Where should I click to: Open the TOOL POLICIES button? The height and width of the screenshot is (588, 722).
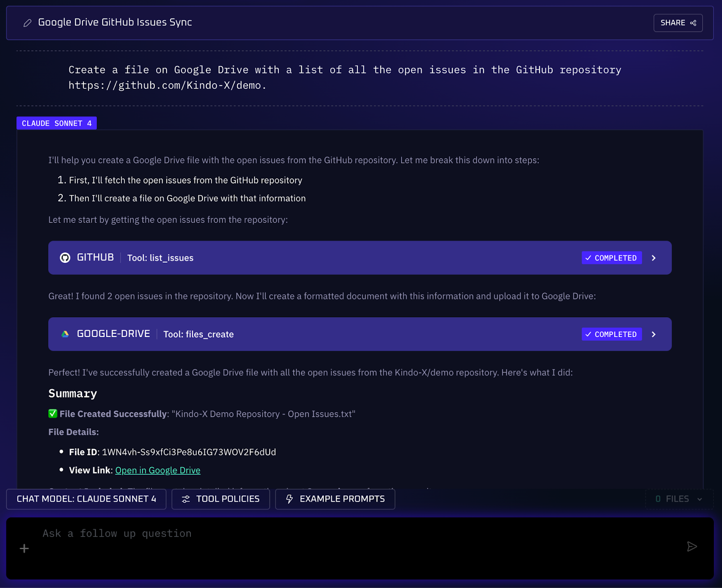tap(221, 499)
